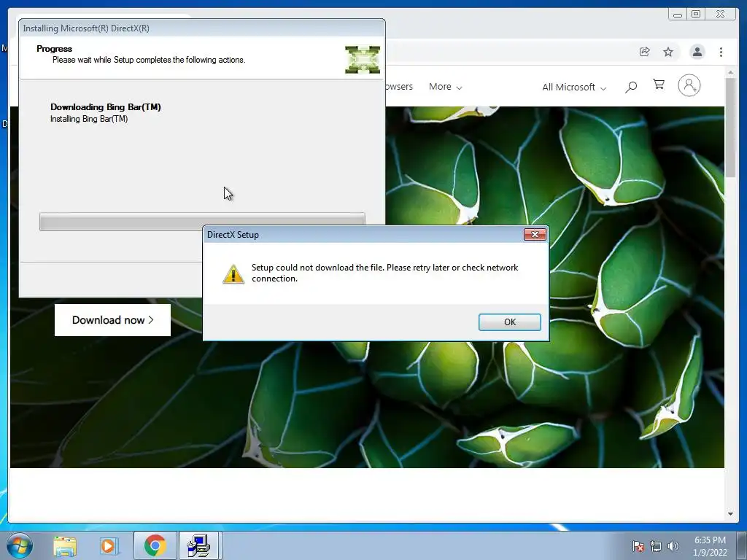Click the page scrollbar down arrow
The image size is (747, 560).
(x=730, y=514)
